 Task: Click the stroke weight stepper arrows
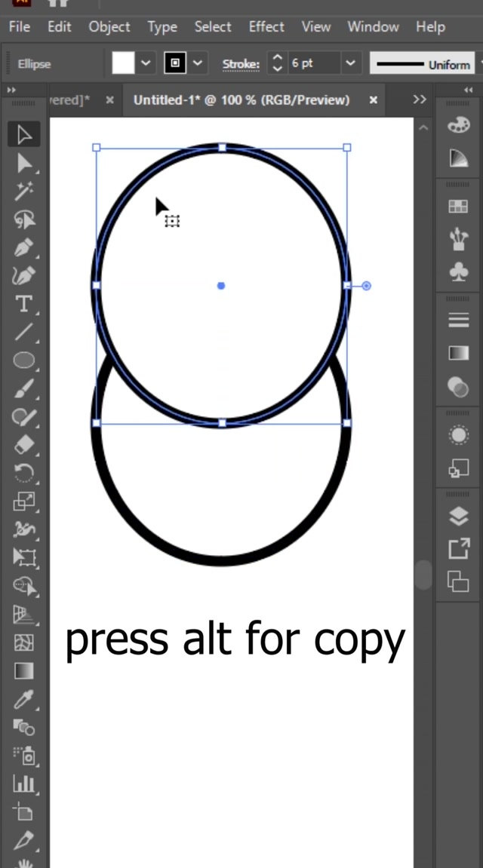coord(278,63)
